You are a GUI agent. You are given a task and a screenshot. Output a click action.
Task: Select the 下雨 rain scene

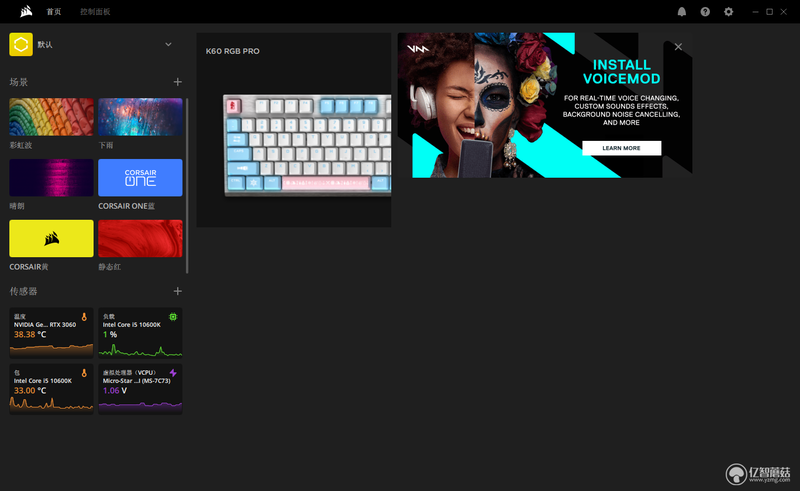[140, 117]
